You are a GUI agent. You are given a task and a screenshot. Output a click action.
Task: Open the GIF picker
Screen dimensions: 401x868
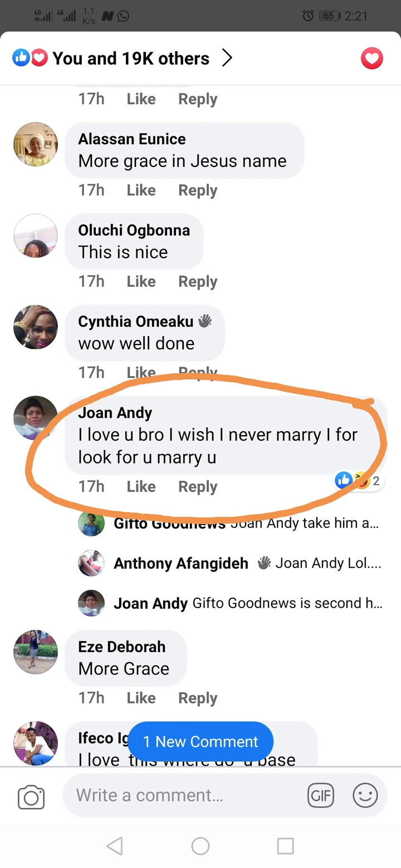click(321, 796)
